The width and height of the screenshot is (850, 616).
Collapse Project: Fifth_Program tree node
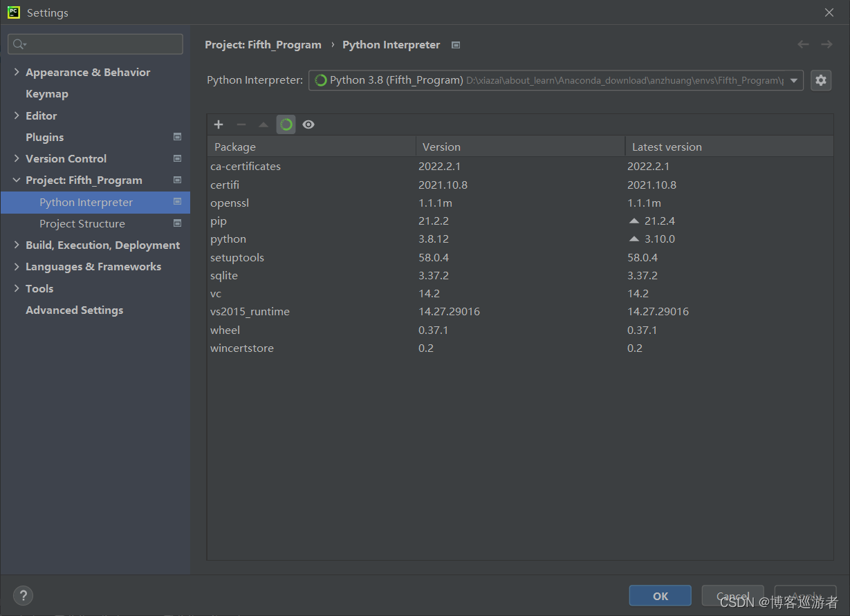point(17,180)
